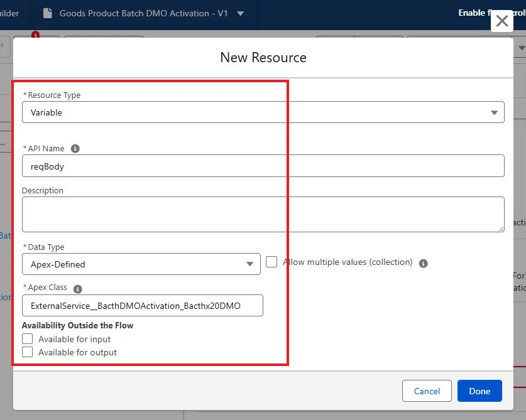Toggle Allow multiple values (collection) checkbox
This screenshot has height=420, width=526.
point(271,262)
